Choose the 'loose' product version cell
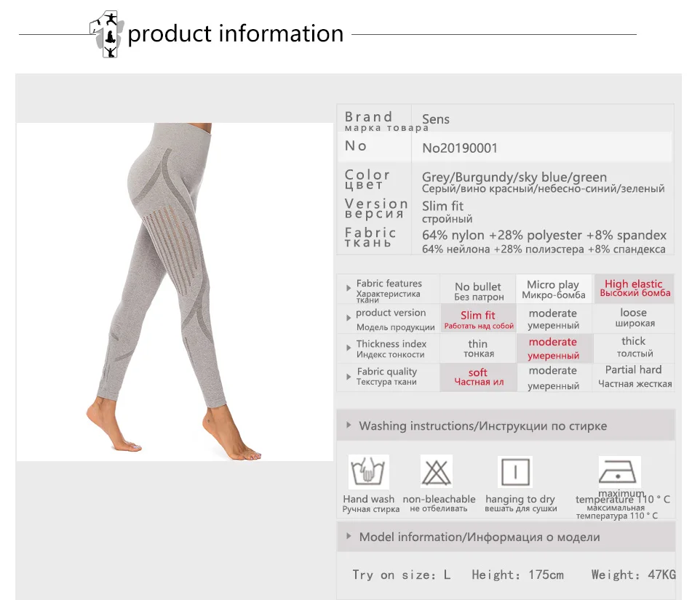This screenshot has width=700, height=600. tap(634, 318)
